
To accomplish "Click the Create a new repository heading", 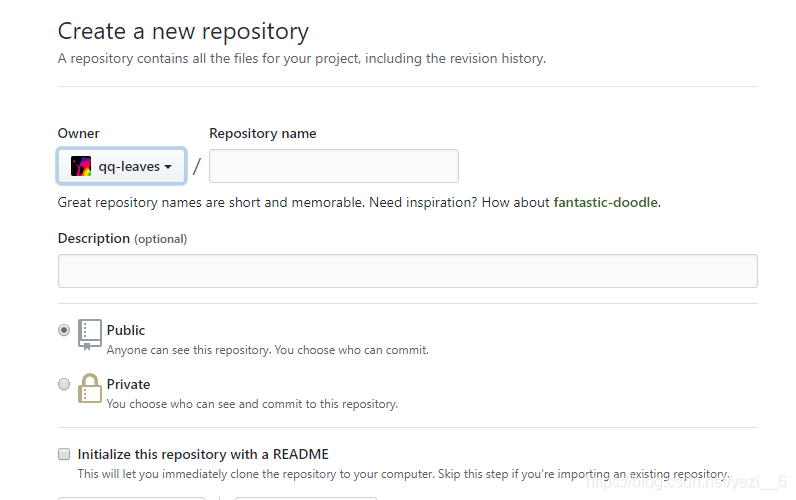I will 183,31.
